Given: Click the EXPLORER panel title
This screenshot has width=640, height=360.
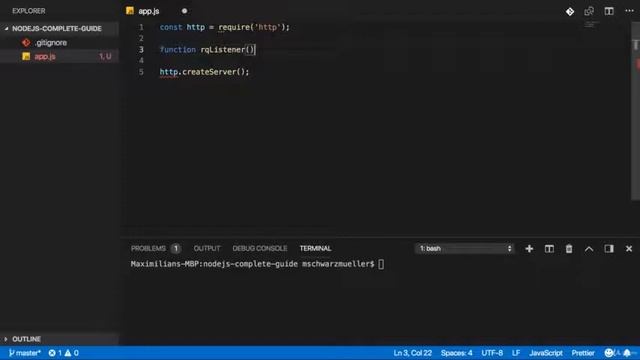Looking at the screenshot, I should click(29, 11).
